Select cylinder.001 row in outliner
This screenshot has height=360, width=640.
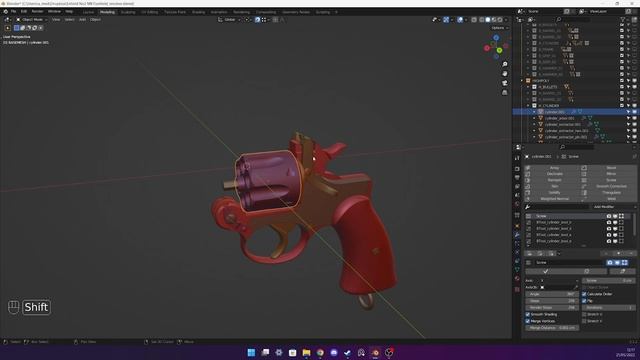point(576,111)
